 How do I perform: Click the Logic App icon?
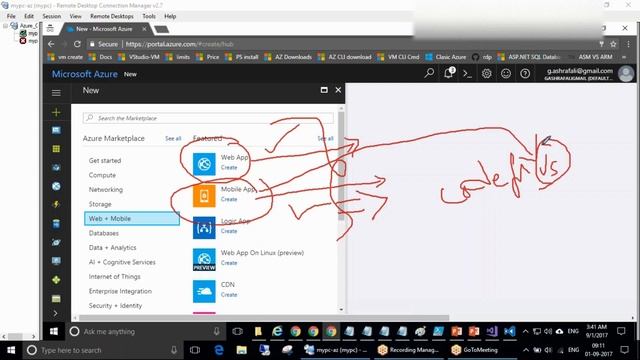(204, 228)
